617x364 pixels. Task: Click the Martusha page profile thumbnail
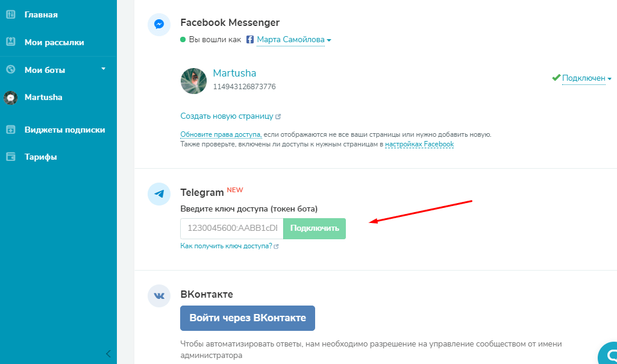click(x=193, y=81)
